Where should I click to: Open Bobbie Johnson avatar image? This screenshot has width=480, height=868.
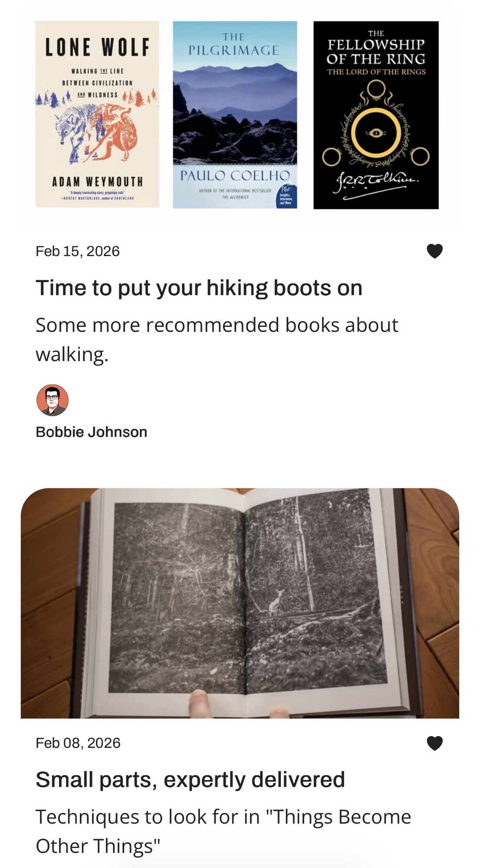[53, 400]
